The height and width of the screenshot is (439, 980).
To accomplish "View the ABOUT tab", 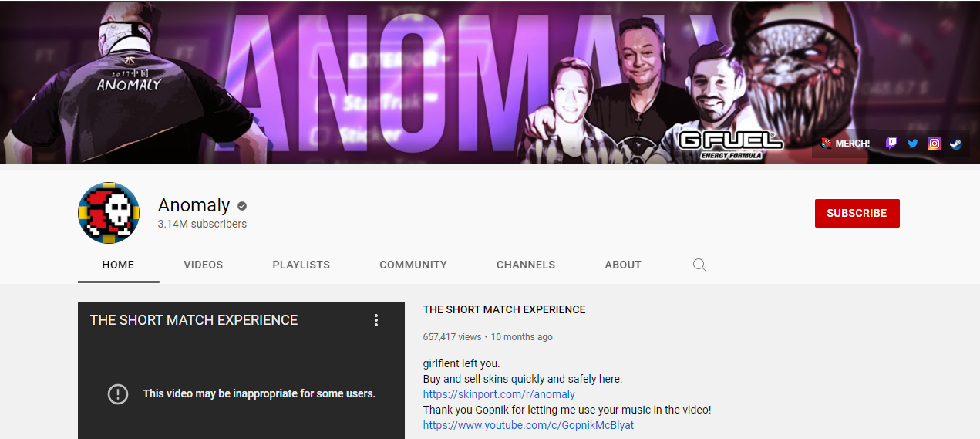I will click(623, 265).
